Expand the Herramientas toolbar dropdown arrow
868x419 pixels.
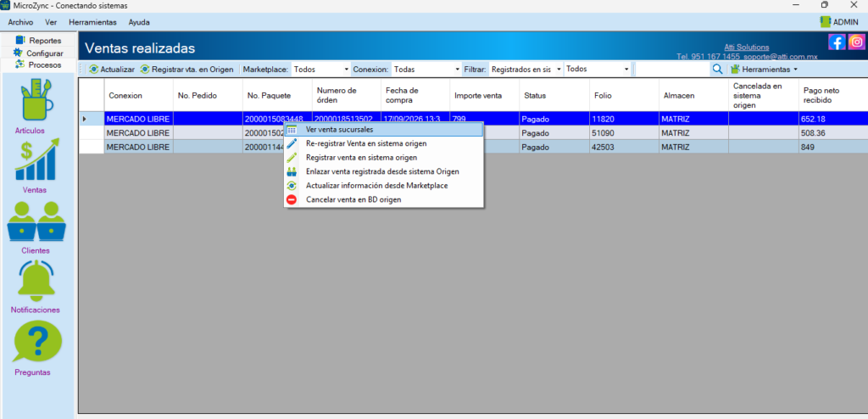point(795,70)
